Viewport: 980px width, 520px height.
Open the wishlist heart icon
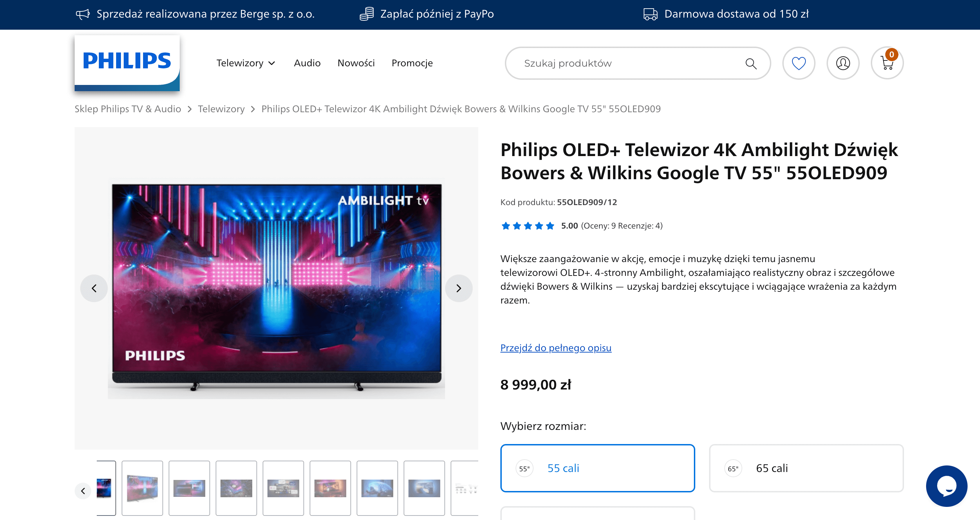pyautogui.click(x=799, y=63)
